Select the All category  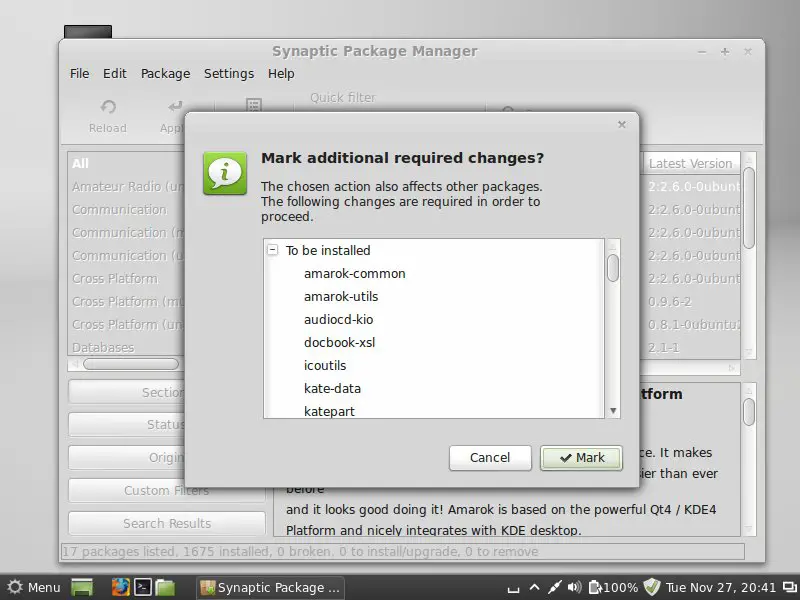tap(80, 163)
